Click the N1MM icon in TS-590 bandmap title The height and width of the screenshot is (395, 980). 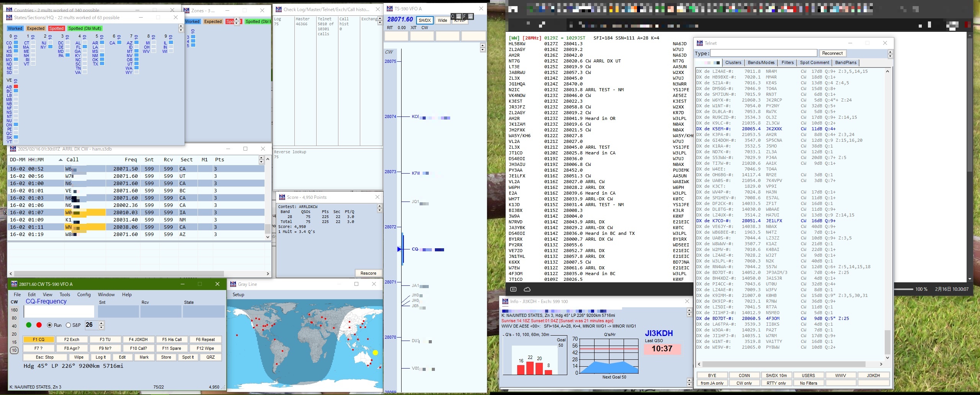point(390,8)
